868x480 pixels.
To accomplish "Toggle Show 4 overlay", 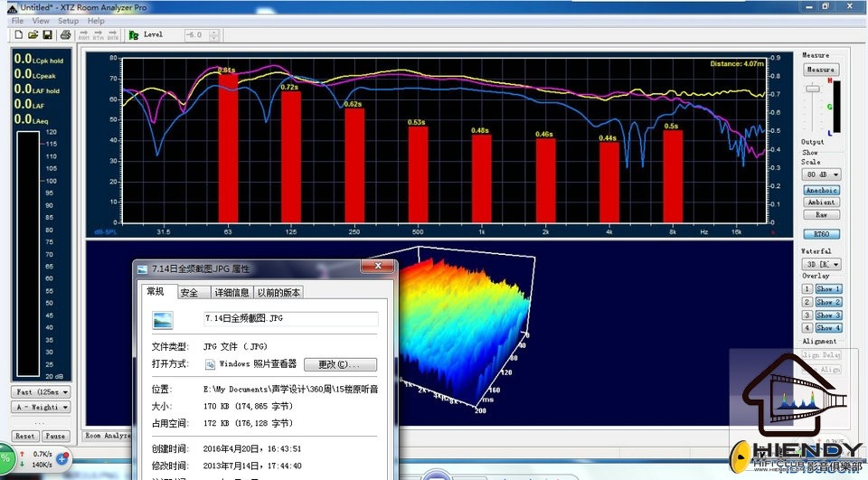I will click(x=828, y=328).
